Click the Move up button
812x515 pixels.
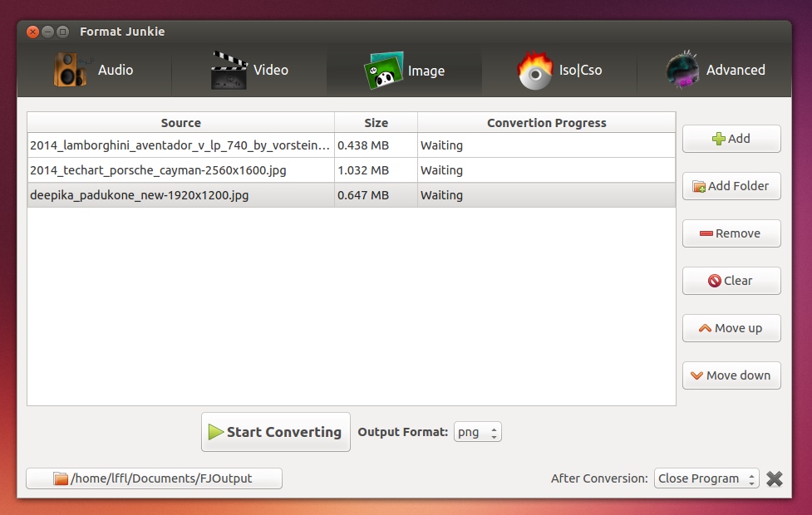coord(731,328)
